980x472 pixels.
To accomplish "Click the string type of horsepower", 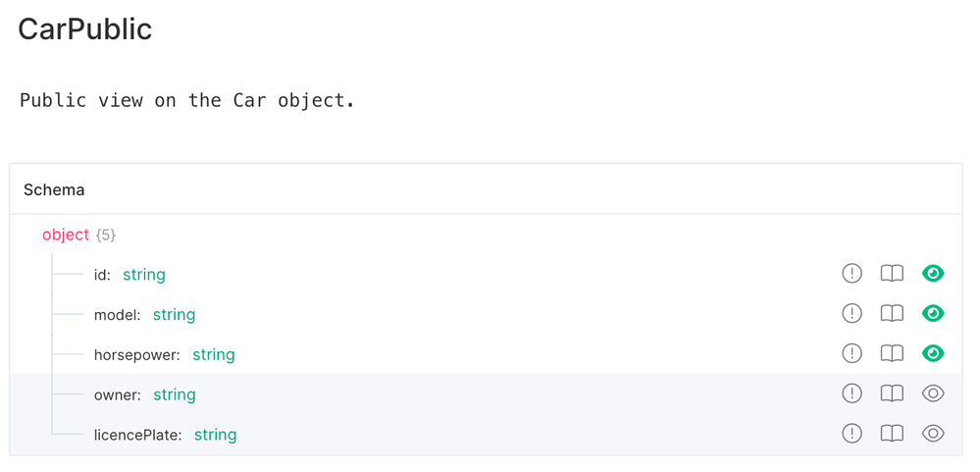I will [213, 355].
